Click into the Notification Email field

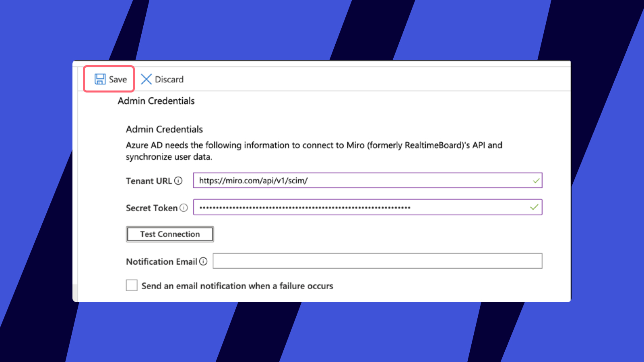pyautogui.click(x=377, y=261)
